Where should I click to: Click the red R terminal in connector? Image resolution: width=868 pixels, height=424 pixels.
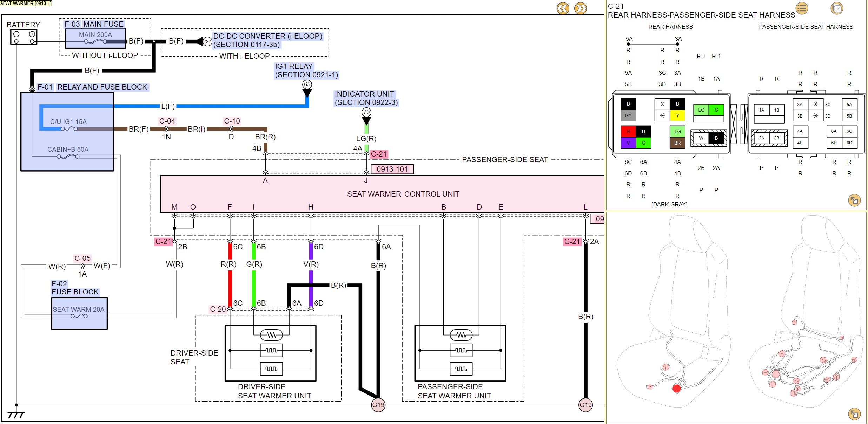[628, 131]
